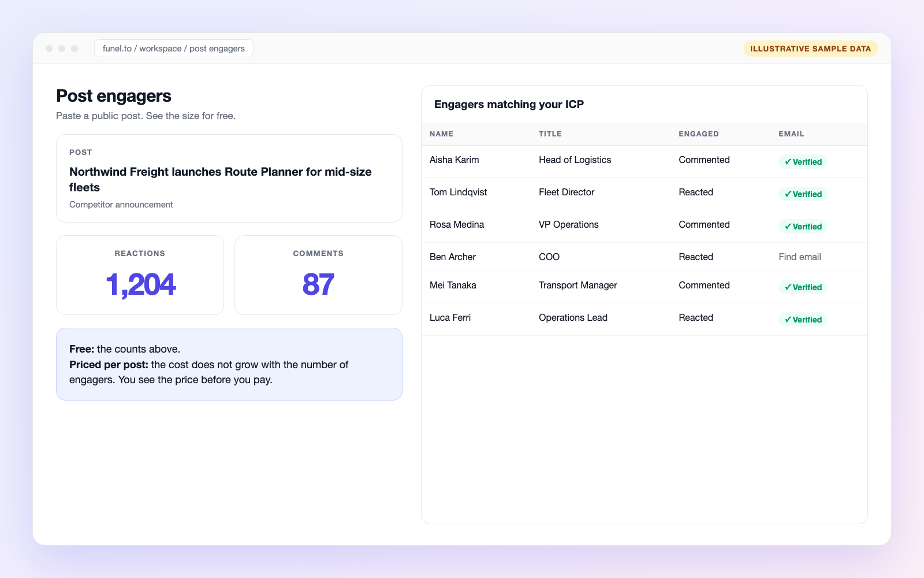Click 'VP Operations' title cell
924x578 pixels.
pyautogui.click(x=569, y=225)
